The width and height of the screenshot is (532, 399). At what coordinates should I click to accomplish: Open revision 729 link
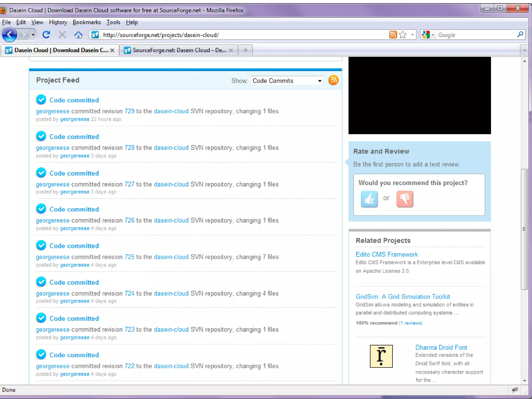[129, 111]
